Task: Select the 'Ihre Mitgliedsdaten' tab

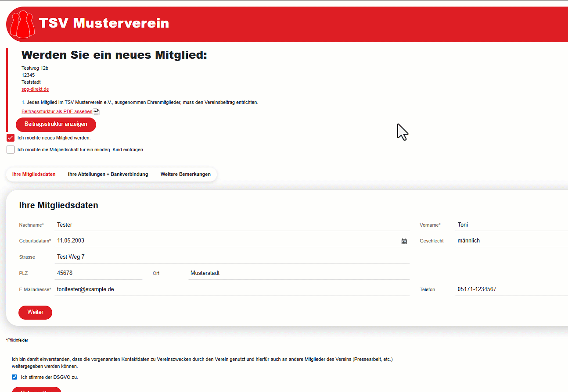Action: point(34,174)
